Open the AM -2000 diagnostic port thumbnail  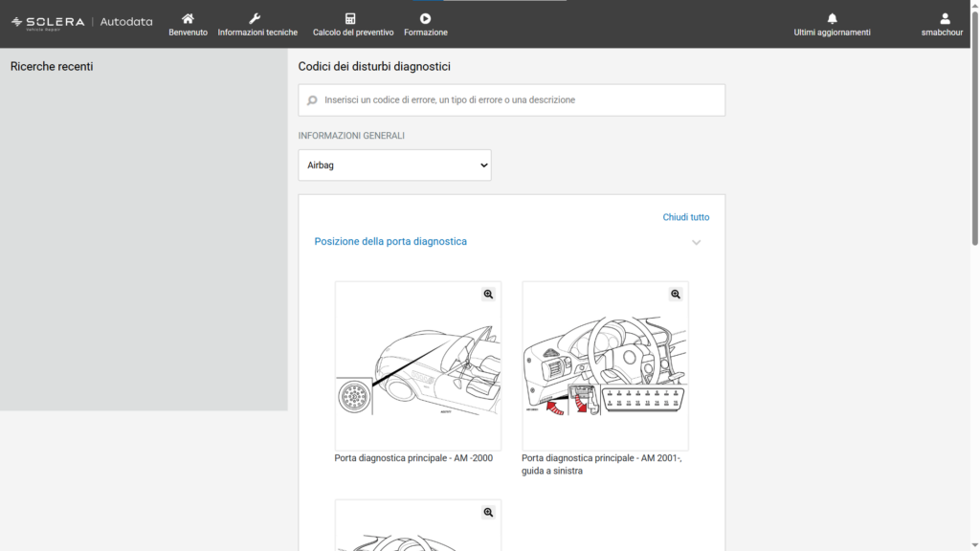[x=417, y=365]
